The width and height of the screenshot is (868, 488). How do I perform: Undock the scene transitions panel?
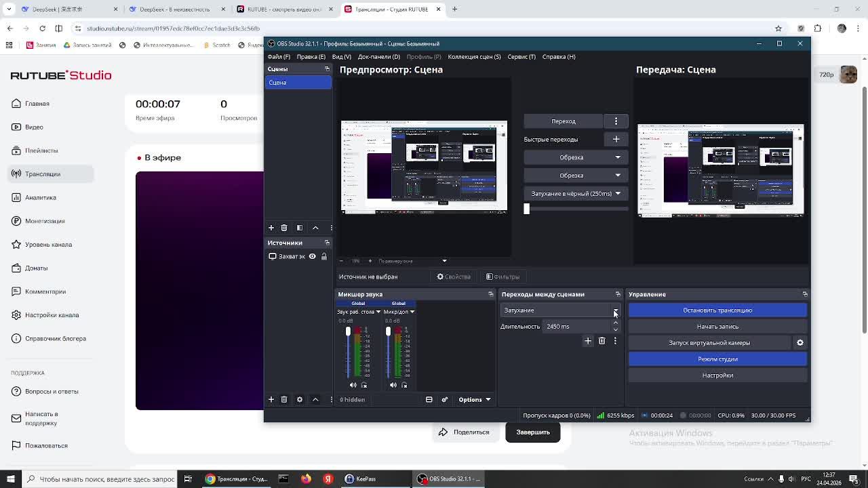point(618,294)
